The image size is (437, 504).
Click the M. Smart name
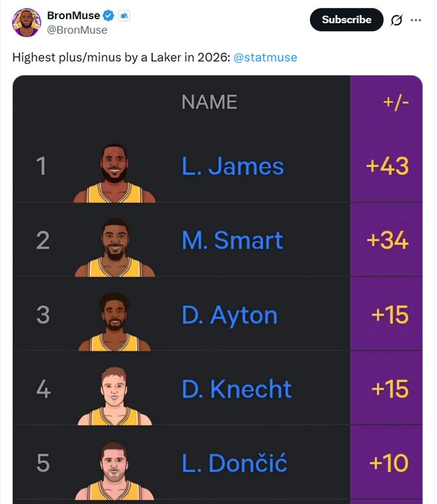point(232,240)
